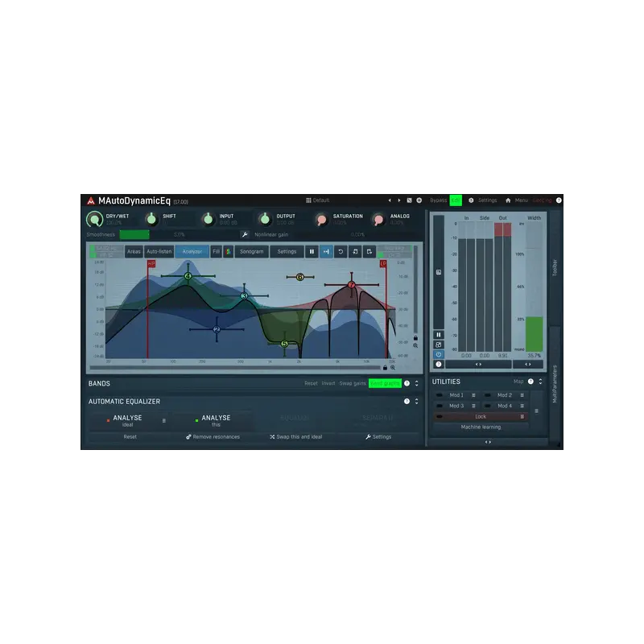Click the vertical zoom magnifier icon
Screen dimensions: 644x644
415,346
